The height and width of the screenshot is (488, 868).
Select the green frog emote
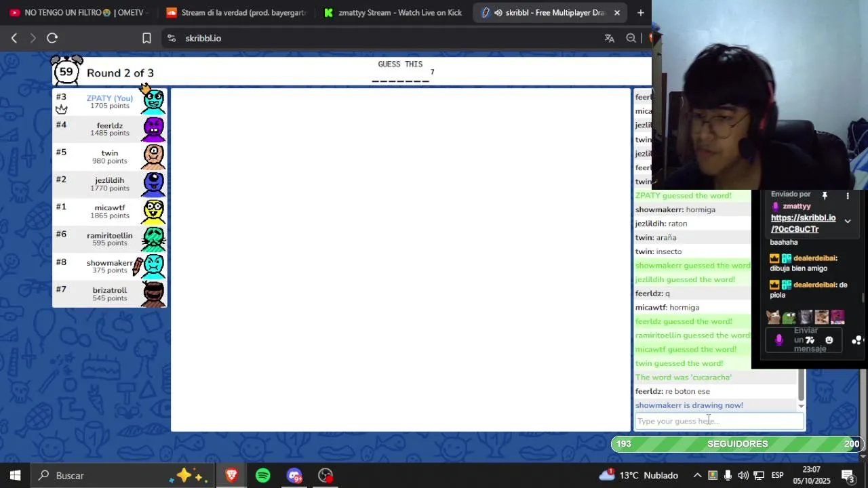click(x=789, y=317)
